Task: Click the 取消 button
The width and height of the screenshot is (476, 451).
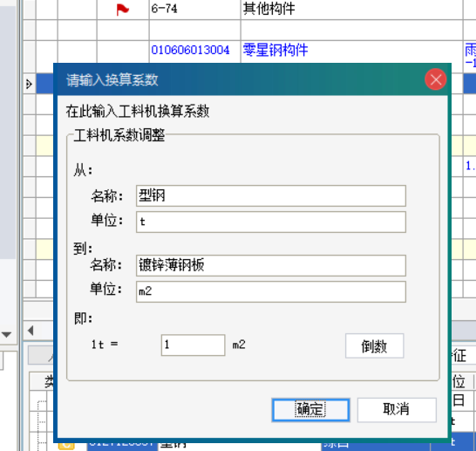Action: click(x=397, y=410)
